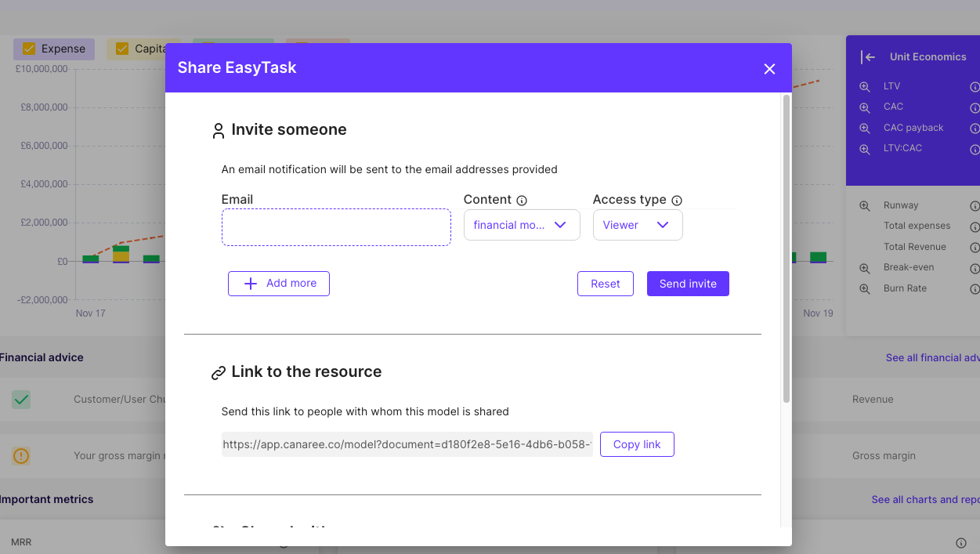Zoom into the LTV metric
980x554 pixels.
click(x=865, y=87)
